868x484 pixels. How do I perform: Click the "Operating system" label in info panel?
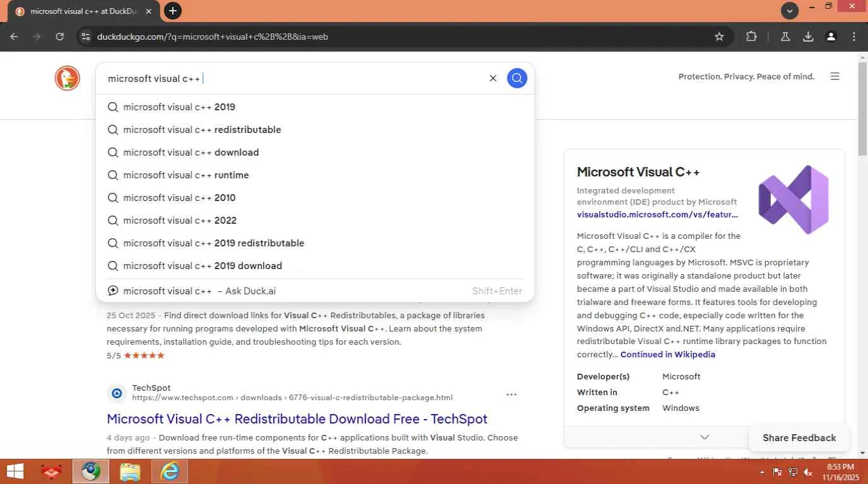point(613,408)
